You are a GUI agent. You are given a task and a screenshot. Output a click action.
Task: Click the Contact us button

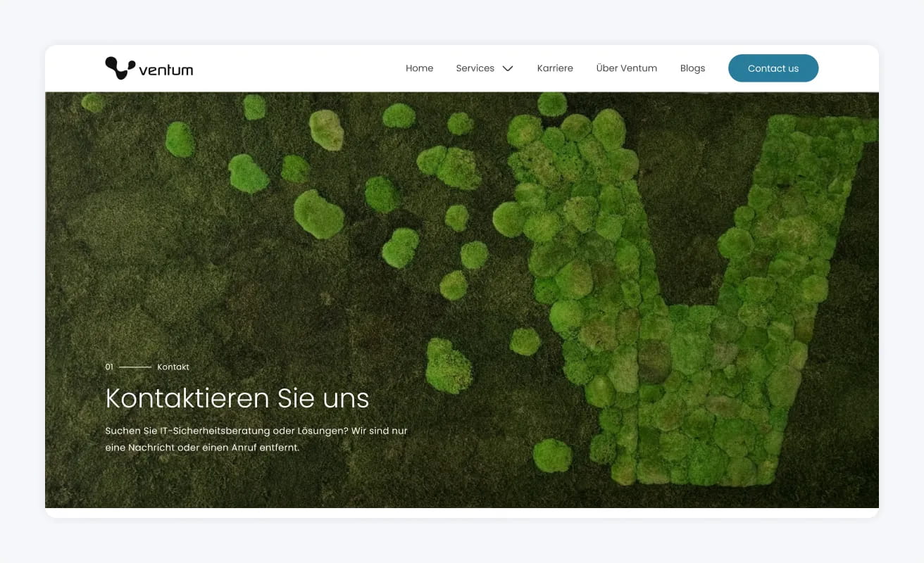[773, 68]
